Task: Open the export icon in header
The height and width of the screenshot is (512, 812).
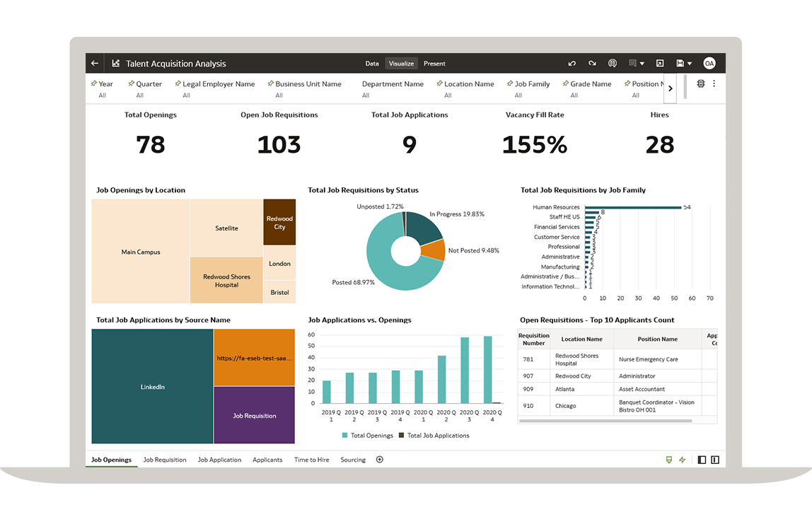Action: point(659,64)
